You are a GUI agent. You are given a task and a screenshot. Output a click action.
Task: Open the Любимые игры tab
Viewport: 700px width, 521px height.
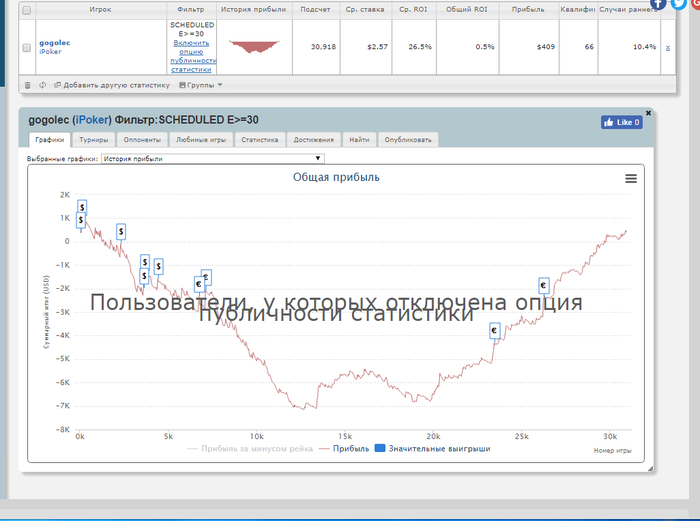coord(200,140)
